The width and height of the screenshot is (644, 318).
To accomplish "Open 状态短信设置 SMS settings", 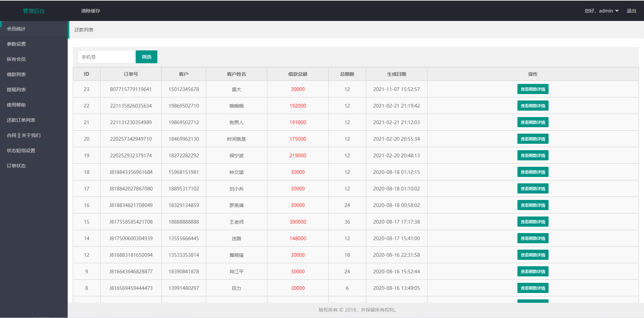I will [x=21, y=150].
